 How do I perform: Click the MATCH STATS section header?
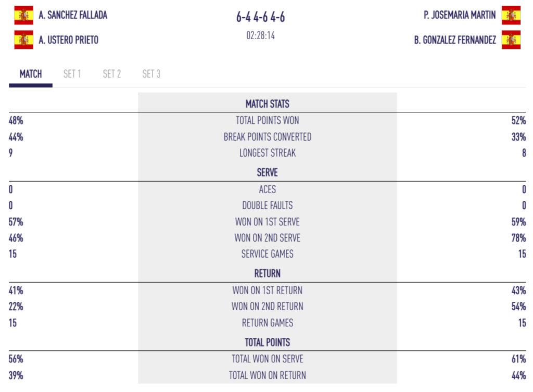268,104
